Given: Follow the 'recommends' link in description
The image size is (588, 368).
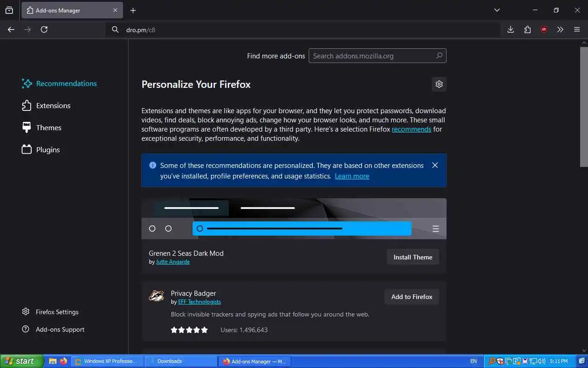Looking at the screenshot, I should (411, 129).
